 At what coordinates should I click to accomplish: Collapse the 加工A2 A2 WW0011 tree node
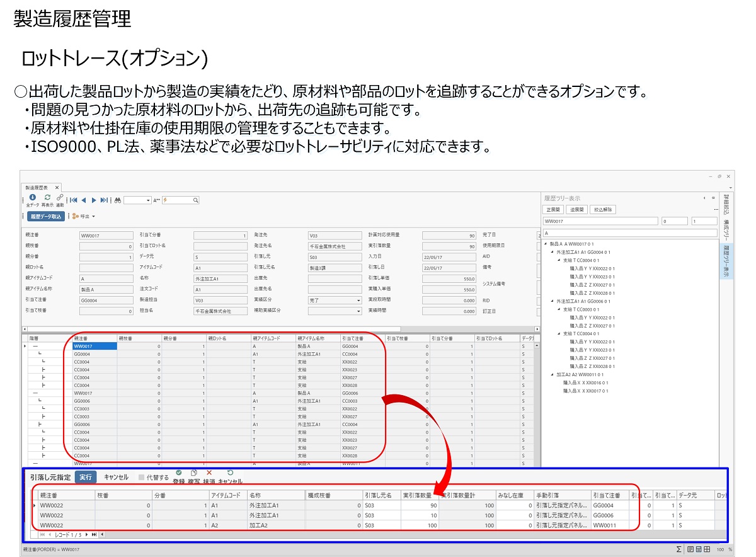552,375
